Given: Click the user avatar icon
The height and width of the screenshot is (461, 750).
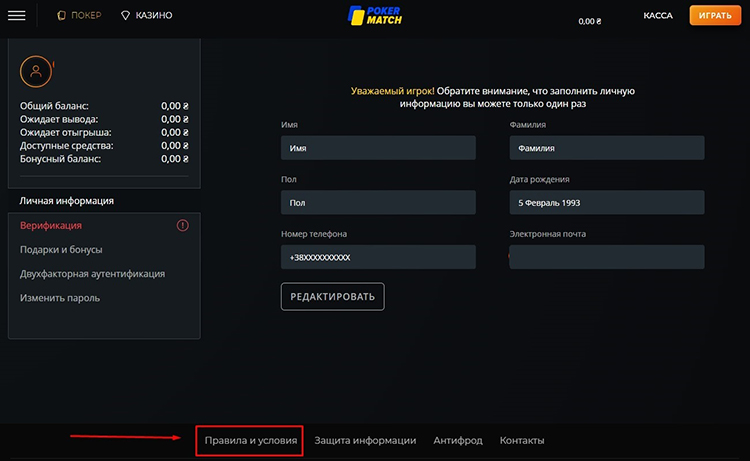Looking at the screenshot, I should pos(36,72).
